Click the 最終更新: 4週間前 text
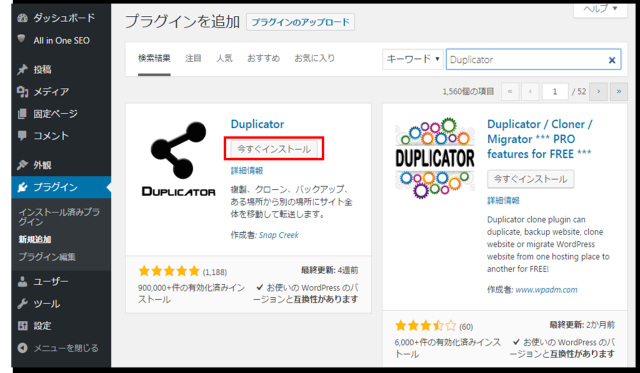 329,270
